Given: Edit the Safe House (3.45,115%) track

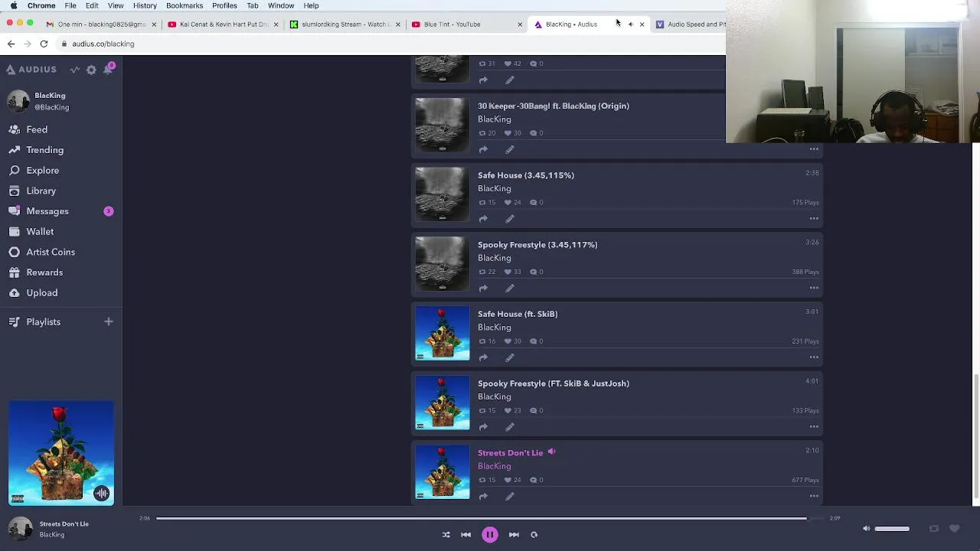Looking at the screenshot, I should (510, 219).
